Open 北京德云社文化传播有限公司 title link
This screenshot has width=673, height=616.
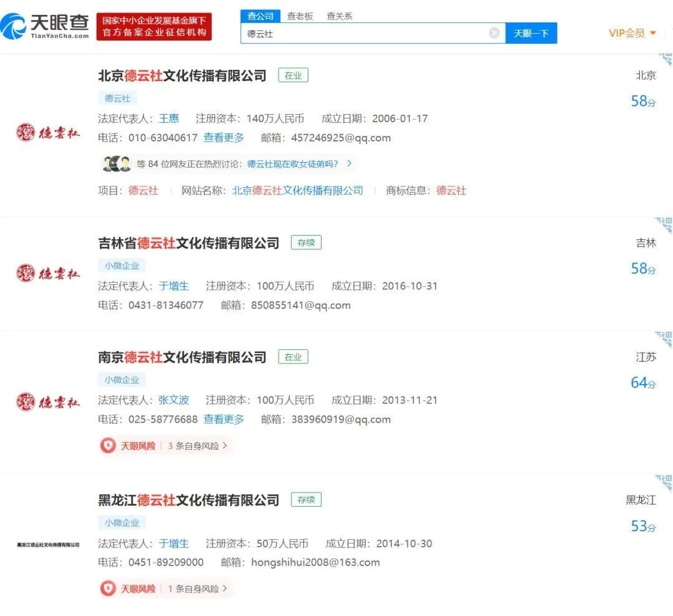click(x=182, y=75)
